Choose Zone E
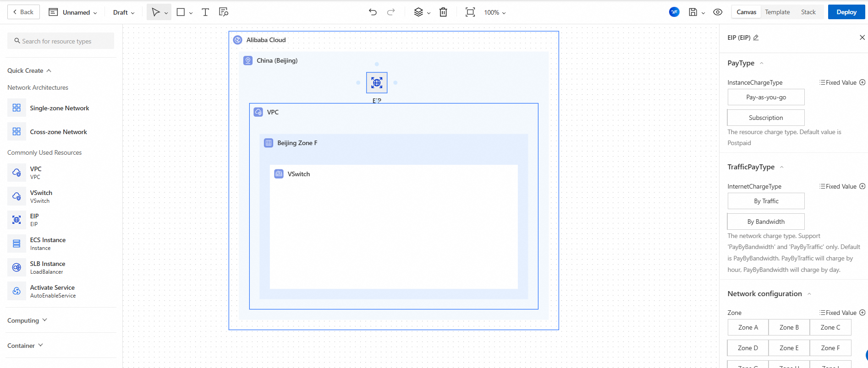The image size is (868, 368). click(x=789, y=348)
